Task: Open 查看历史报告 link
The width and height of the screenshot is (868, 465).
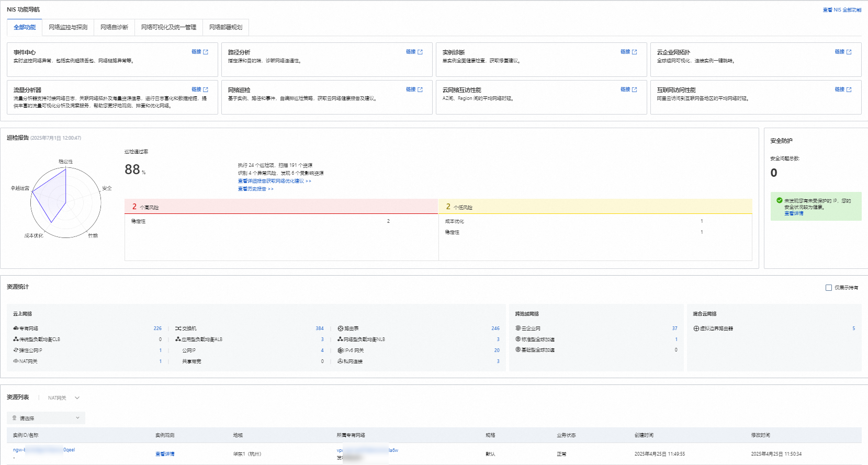Action: pos(255,189)
